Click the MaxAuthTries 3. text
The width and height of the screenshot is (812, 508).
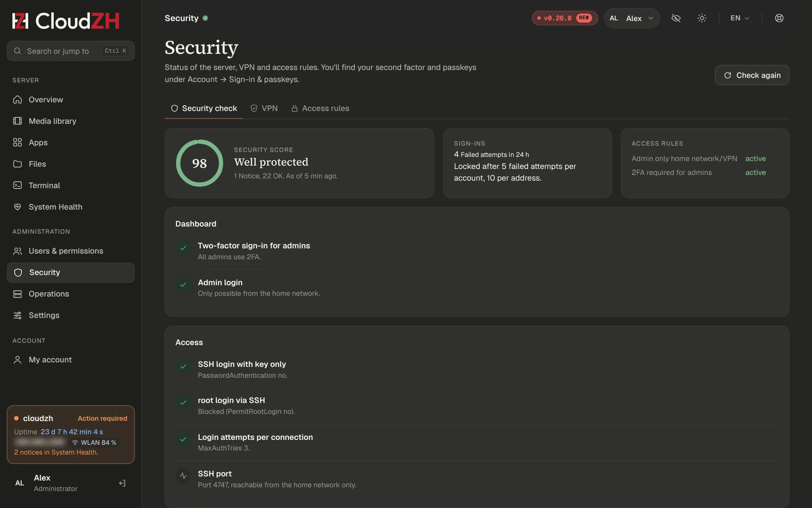coord(224,448)
